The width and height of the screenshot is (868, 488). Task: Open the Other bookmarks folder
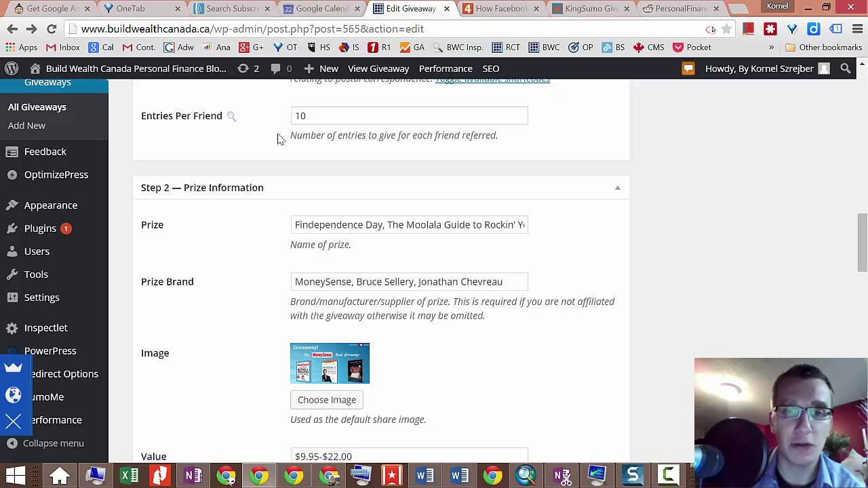pyautogui.click(x=823, y=47)
